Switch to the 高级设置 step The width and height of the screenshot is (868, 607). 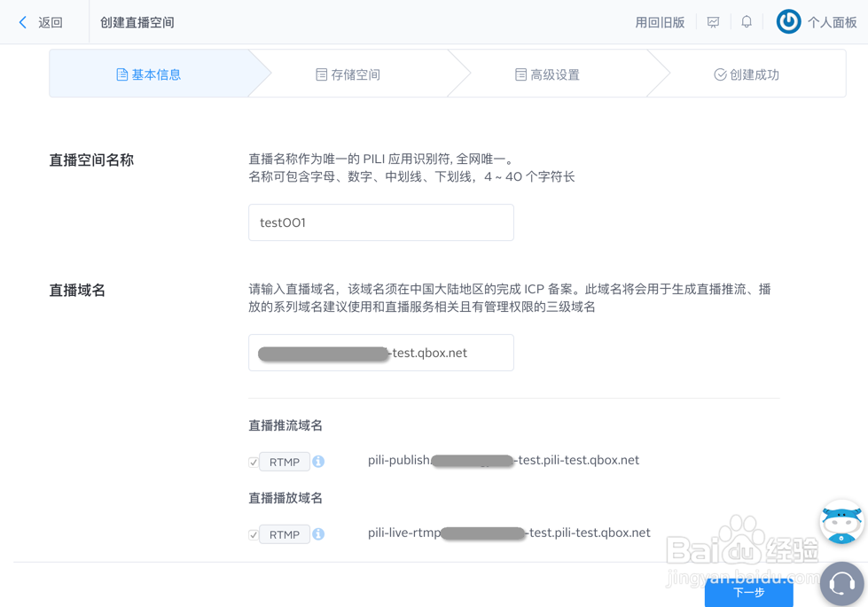(x=546, y=74)
